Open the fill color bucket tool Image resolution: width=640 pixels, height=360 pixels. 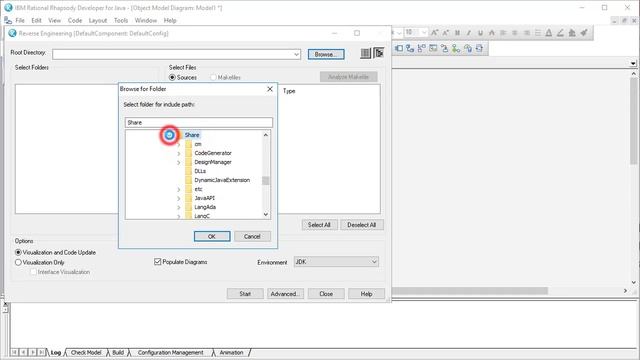(x=572, y=33)
